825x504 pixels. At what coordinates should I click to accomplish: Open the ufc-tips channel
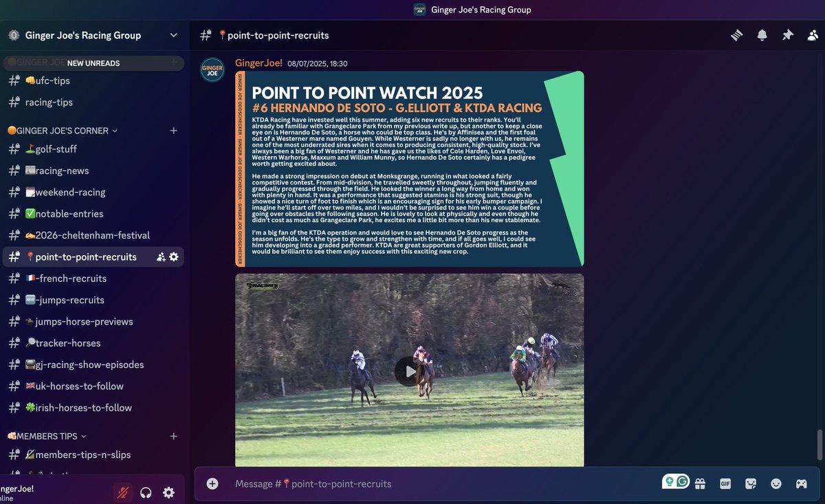click(x=93, y=80)
